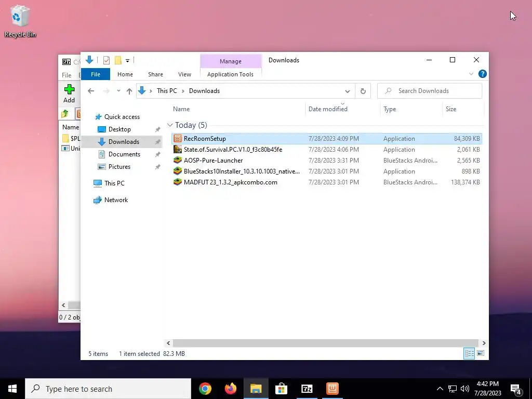Viewport: 532px width, 399px height.
Task: Expand the ribbon chevron
Action: pos(471,74)
